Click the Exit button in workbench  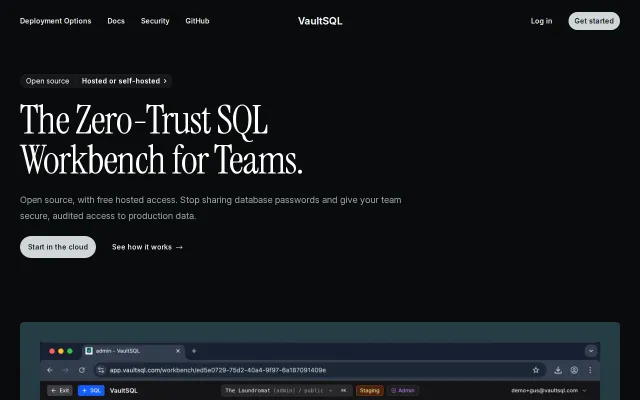[60, 391]
